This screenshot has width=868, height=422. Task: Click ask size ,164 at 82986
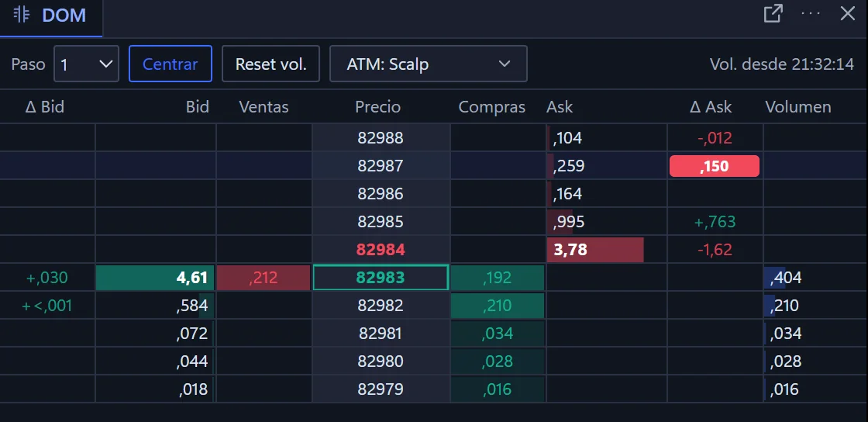(567, 195)
